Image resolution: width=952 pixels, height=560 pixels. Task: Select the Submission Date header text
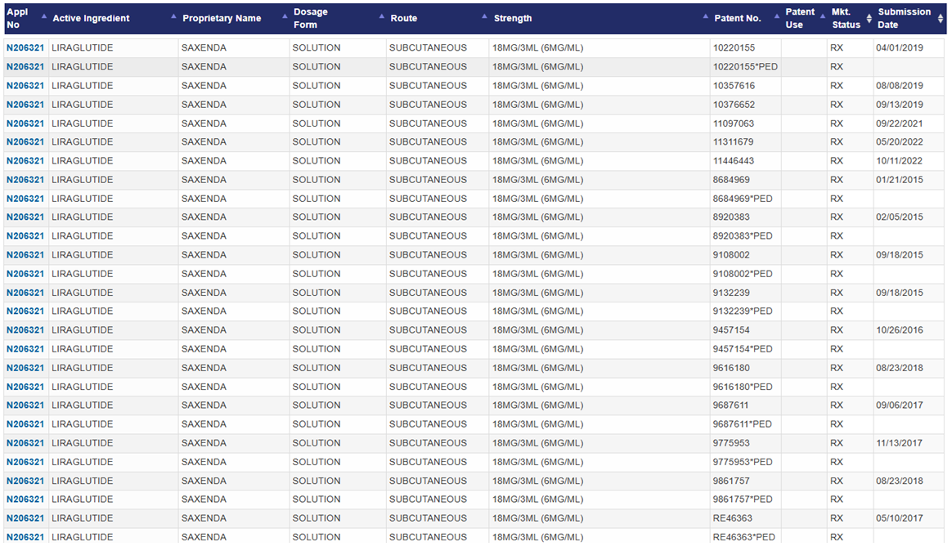click(x=904, y=18)
